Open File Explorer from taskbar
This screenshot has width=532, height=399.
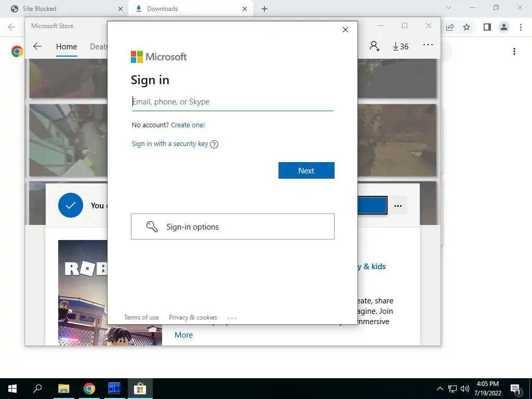[x=63, y=389]
